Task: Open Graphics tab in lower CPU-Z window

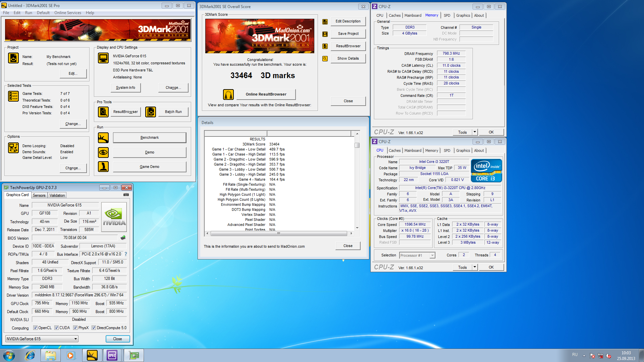Action: point(463,150)
